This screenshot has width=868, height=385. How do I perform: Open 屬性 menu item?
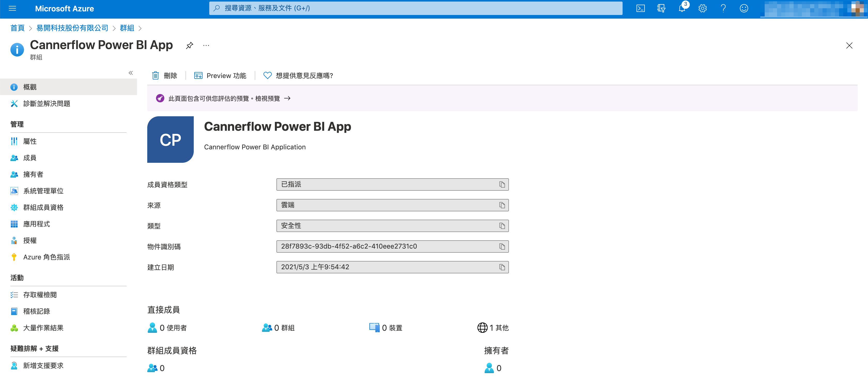[x=68, y=141]
